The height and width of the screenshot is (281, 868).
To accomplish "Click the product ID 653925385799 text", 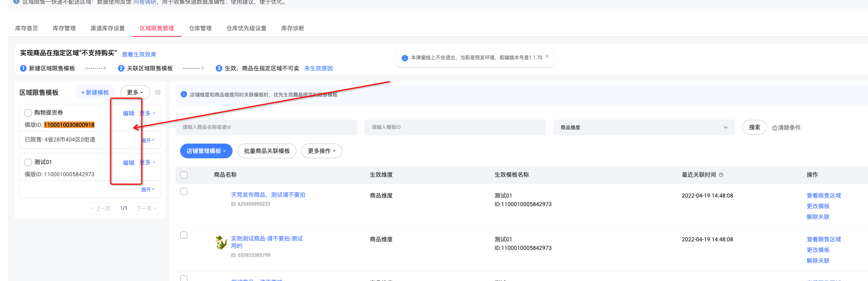I will click(251, 255).
